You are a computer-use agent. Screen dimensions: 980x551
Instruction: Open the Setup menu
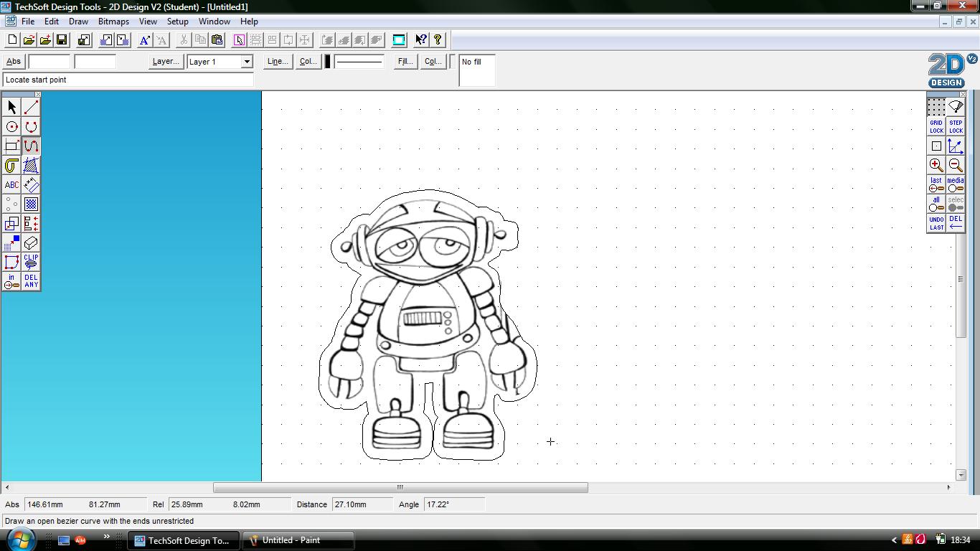coord(177,22)
